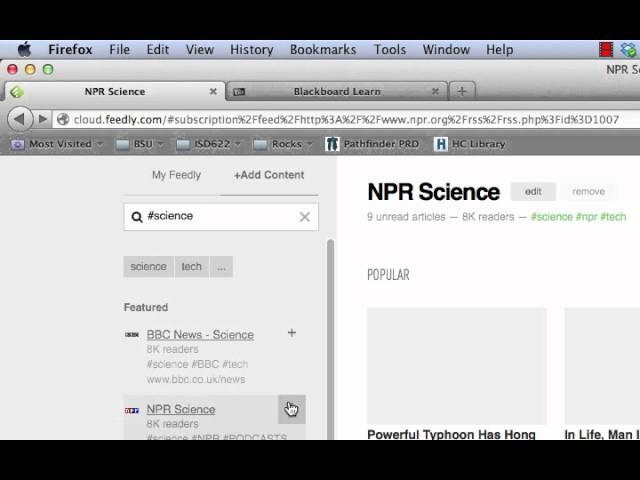Click the red filmstrip menu bar icon
Viewport: 640px width, 480px height.
pyautogui.click(x=606, y=49)
